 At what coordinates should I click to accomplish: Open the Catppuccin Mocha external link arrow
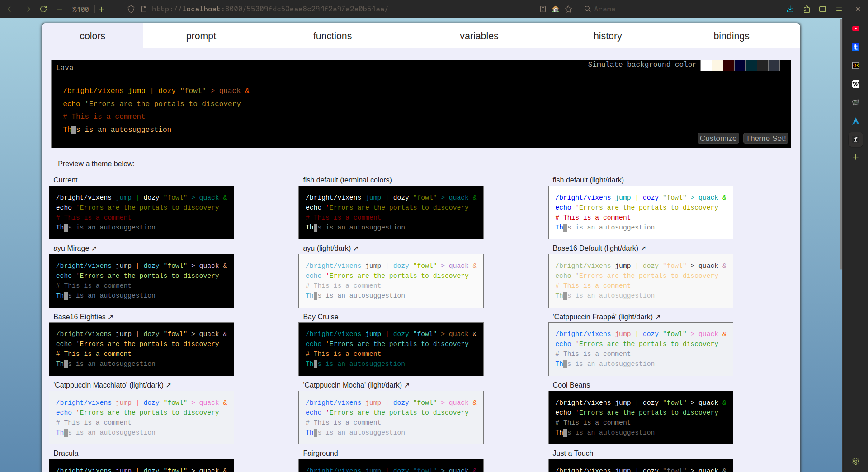[x=407, y=385]
